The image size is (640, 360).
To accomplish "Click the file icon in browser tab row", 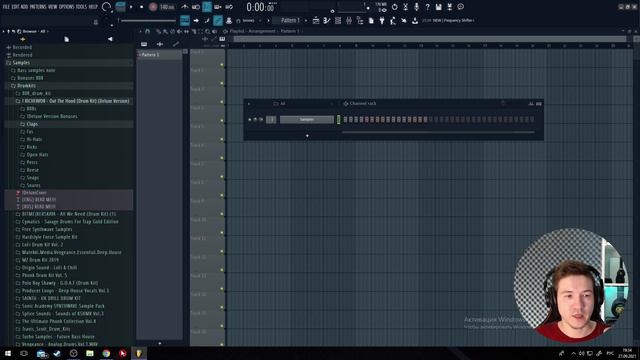I will 66,39.
